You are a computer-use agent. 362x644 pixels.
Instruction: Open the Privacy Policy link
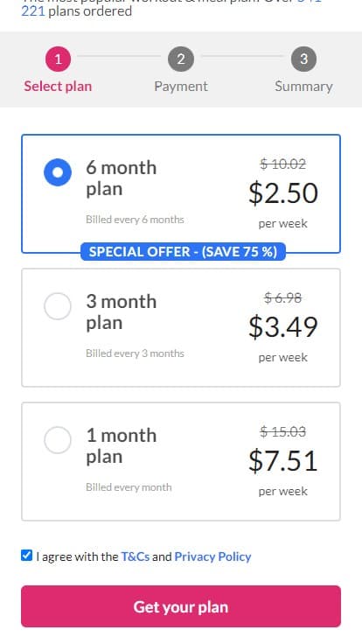tap(212, 556)
